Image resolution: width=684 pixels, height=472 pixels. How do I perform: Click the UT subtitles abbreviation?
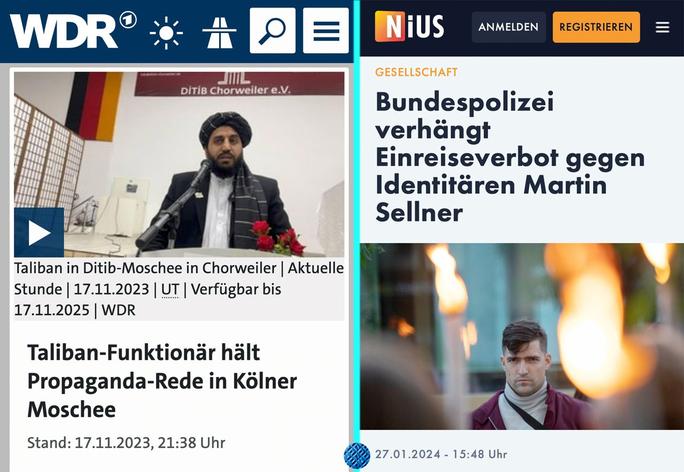(170, 289)
